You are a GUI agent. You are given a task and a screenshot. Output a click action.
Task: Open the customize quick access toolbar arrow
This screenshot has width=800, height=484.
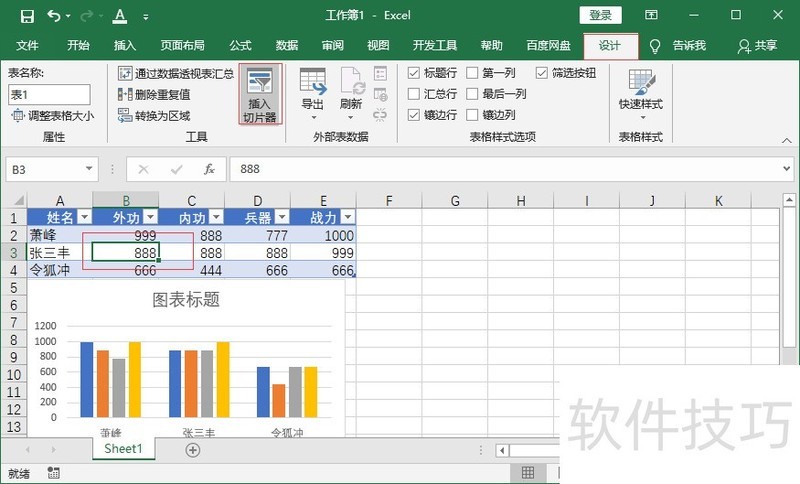pyautogui.click(x=146, y=17)
